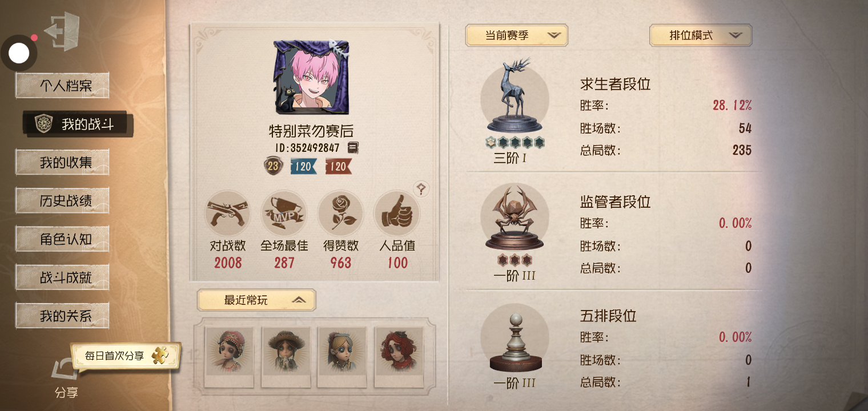Image resolution: width=868 pixels, height=411 pixels.
Task: Click the pink-haired player avatar
Action: point(311,77)
